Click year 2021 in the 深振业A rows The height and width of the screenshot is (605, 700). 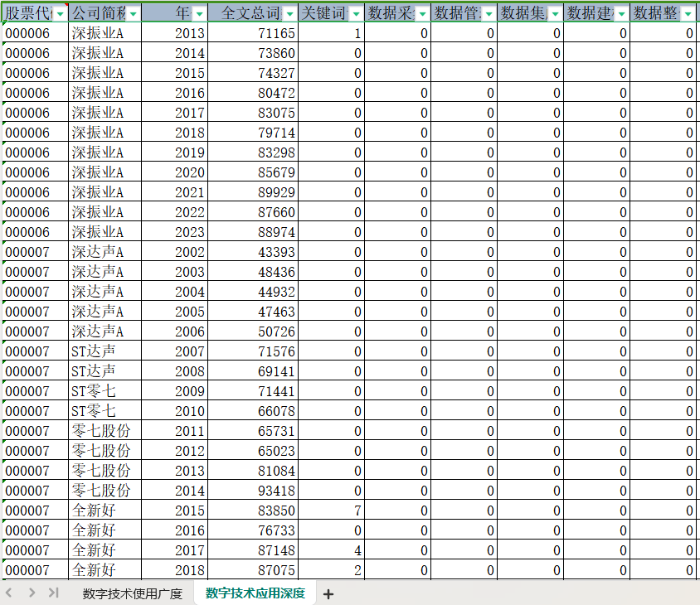[x=174, y=191]
